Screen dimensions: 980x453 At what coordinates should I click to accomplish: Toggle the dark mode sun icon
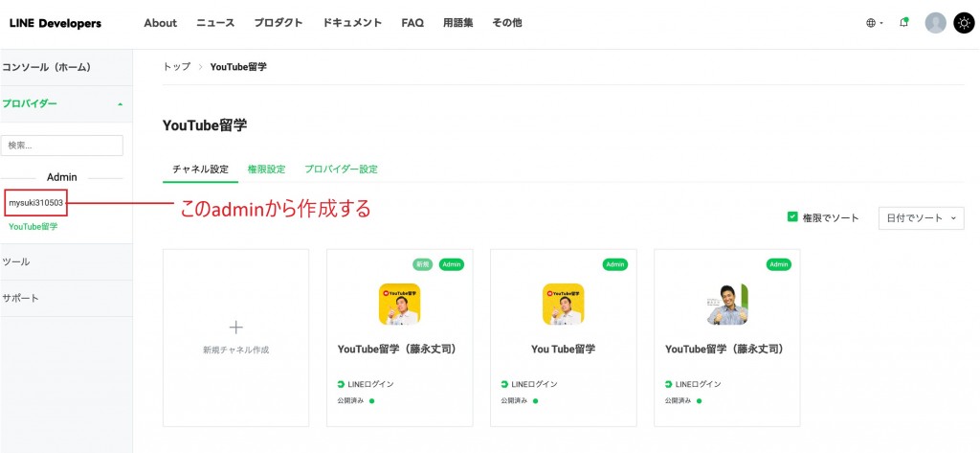point(964,23)
